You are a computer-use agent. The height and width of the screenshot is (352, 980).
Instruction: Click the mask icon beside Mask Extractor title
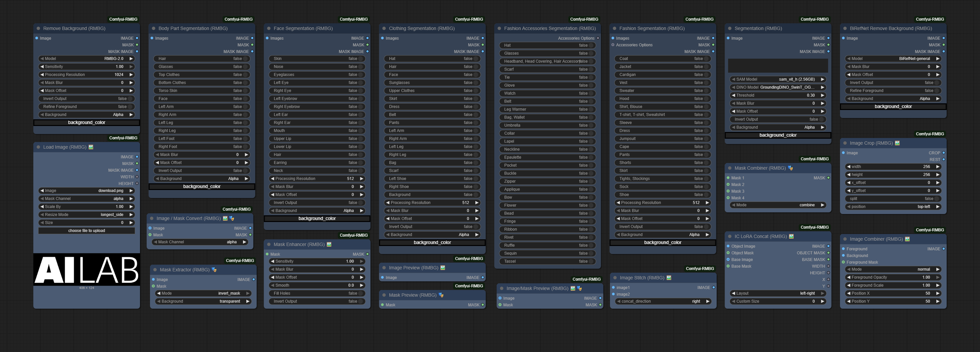point(214,270)
